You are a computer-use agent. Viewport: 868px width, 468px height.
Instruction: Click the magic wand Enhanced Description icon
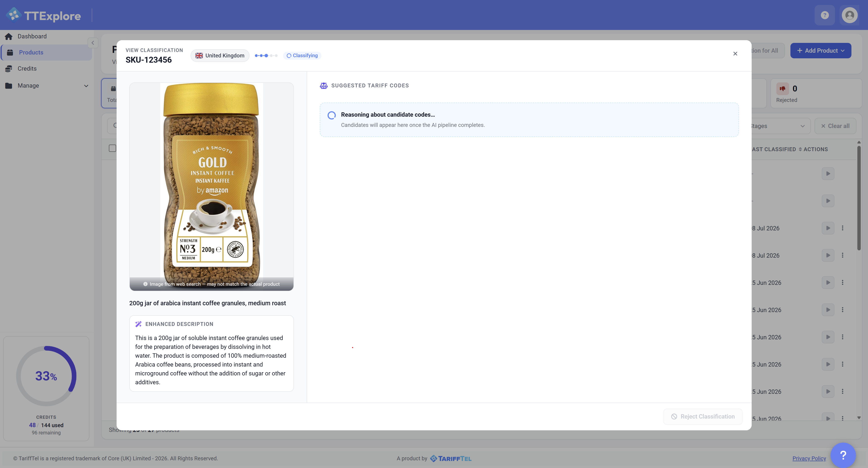pyautogui.click(x=138, y=324)
